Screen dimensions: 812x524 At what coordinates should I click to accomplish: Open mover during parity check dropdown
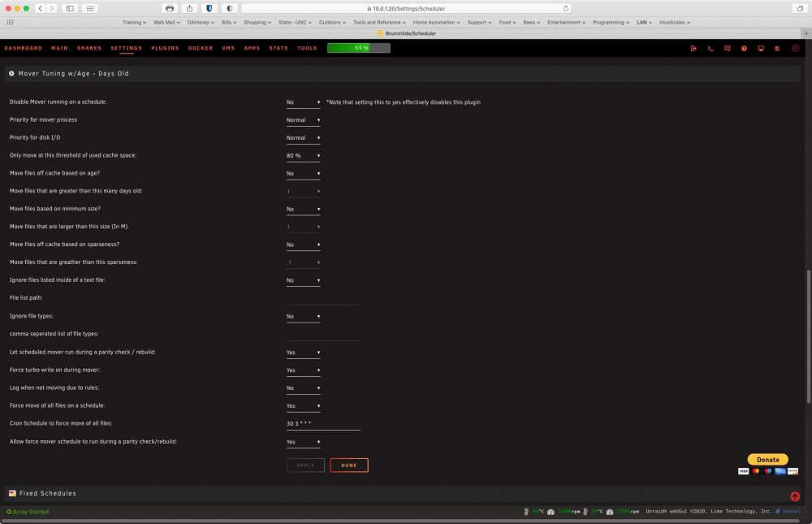point(303,353)
